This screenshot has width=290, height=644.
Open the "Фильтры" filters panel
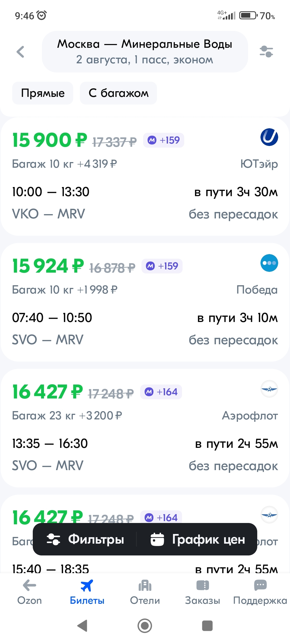(85, 539)
